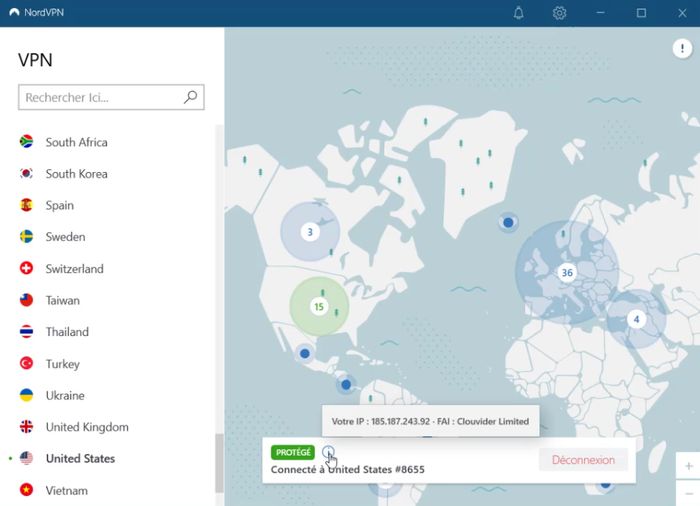
Task: Select the Canada cluster marker showing 3
Action: (x=310, y=232)
